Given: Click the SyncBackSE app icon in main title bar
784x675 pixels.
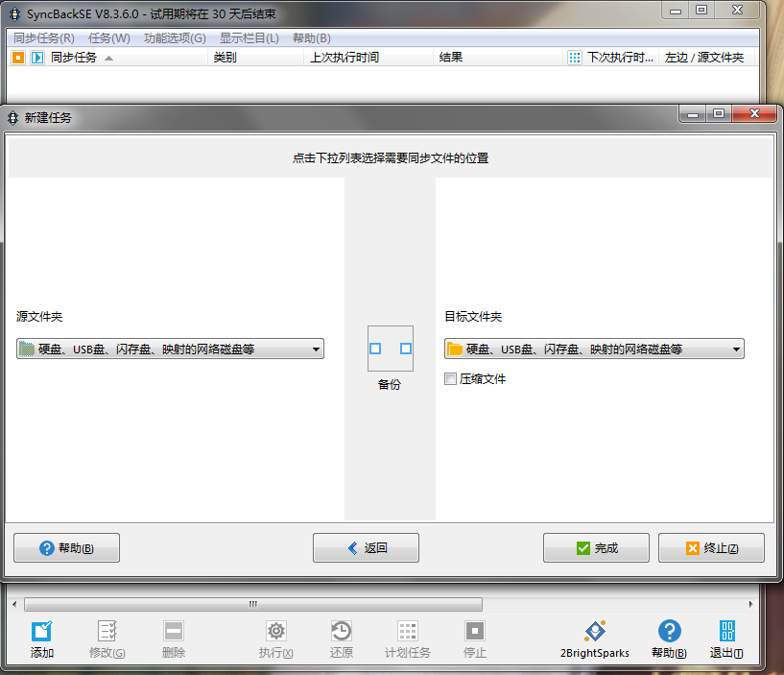Looking at the screenshot, I should pyautogui.click(x=15, y=14).
